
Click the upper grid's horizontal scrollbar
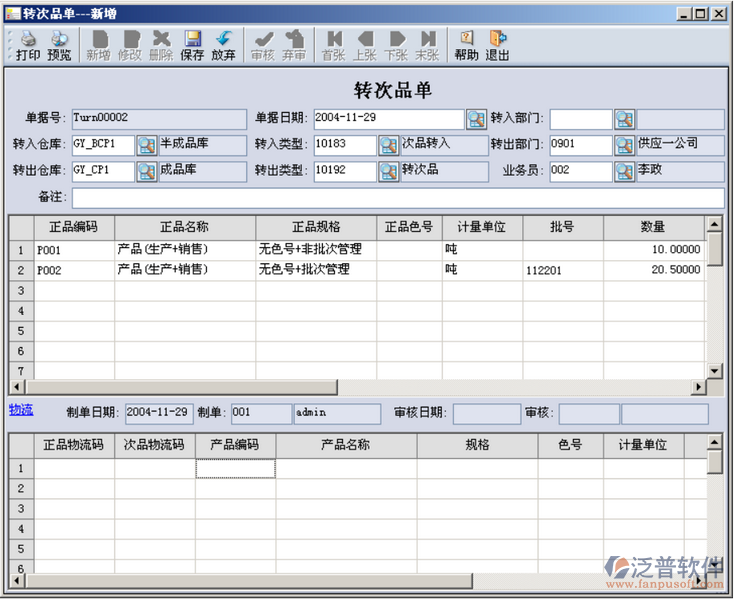coord(360,387)
